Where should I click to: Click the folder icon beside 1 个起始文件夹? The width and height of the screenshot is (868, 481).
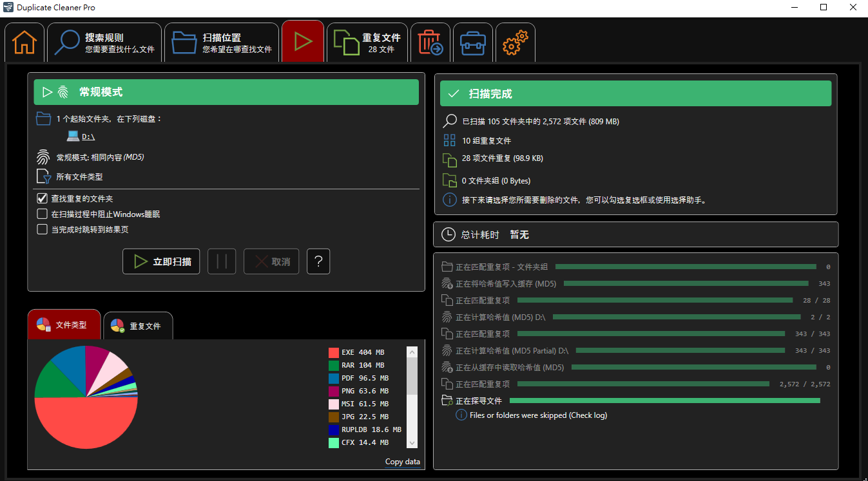pyautogui.click(x=43, y=118)
